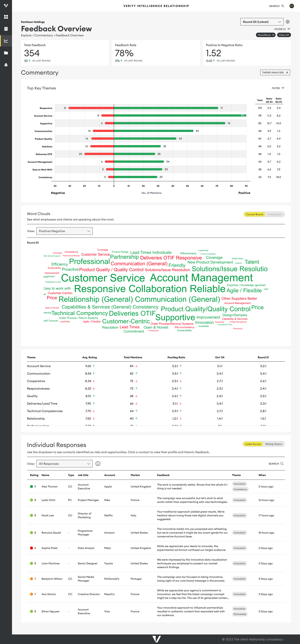The image size is (300, 644).
Task: Click the Clear All filters button
Action: [x=284, y=35]
